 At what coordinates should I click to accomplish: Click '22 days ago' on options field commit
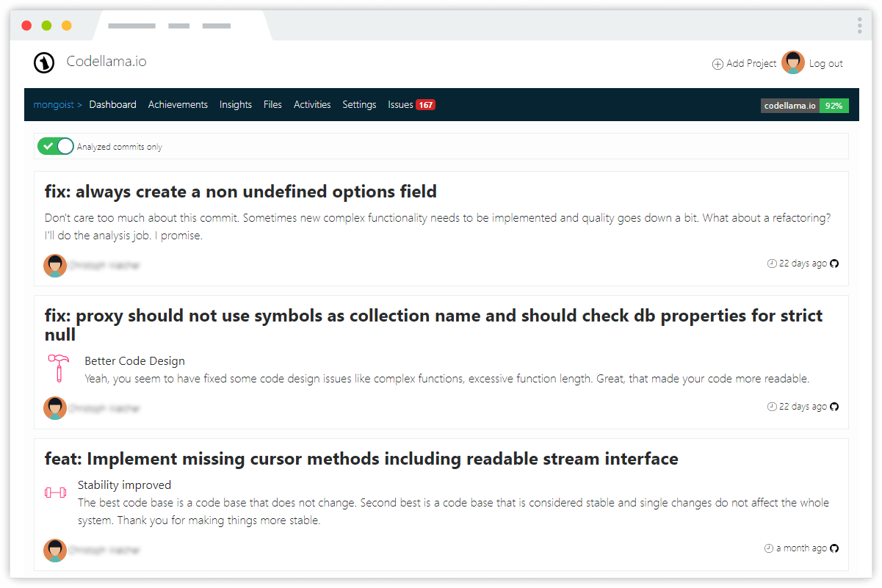coord(803,264)
